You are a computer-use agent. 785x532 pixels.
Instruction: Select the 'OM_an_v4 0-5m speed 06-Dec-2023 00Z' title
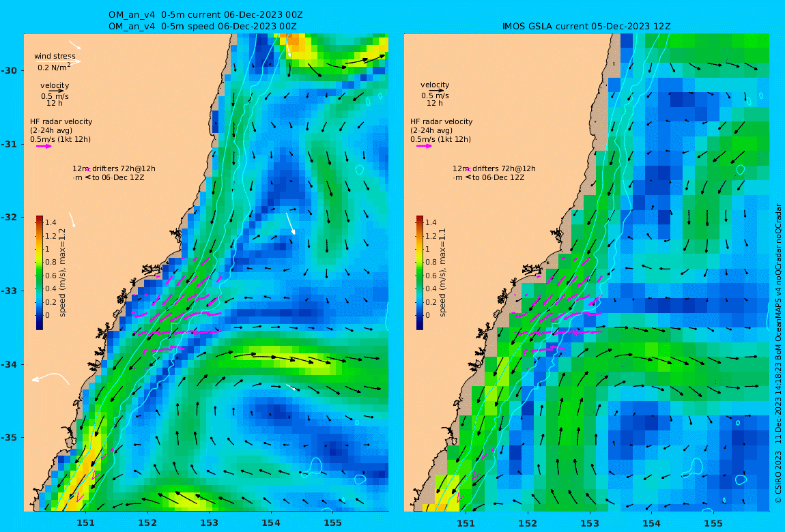coord(203,27)
